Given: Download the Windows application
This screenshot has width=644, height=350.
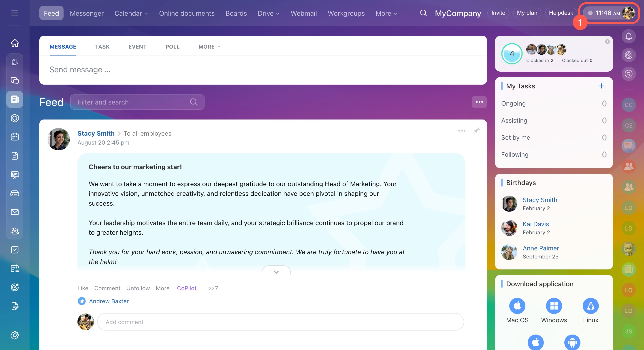Looking at the screenshot, I should click(x=554, y=306).
